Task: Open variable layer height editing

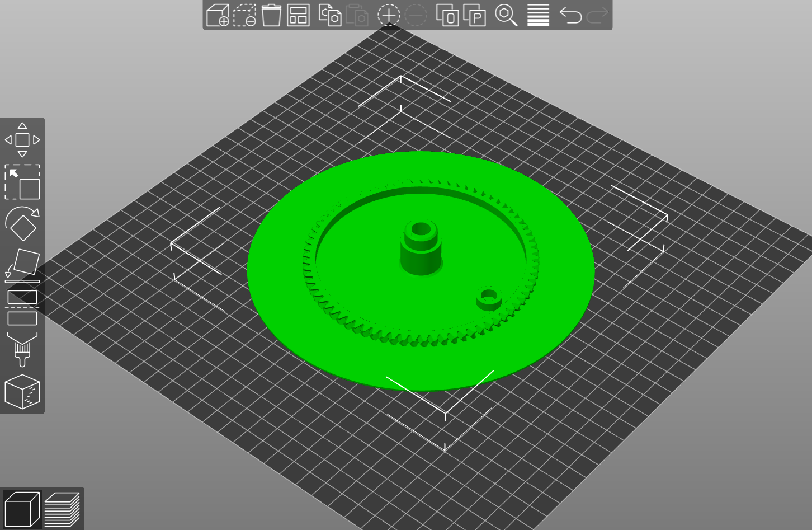Action: [538, 15]
